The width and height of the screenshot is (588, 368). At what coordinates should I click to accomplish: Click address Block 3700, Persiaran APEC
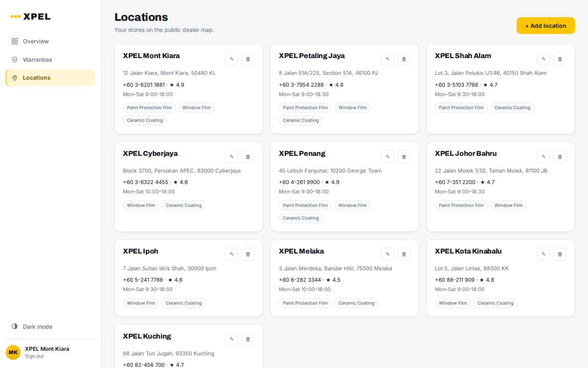182,171
